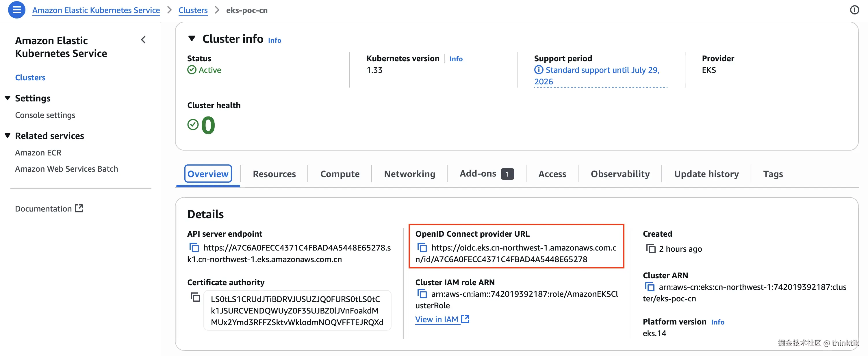Image resolution: width=868 pixels, height=356 pixels.
Task: Open Console settings in sidebar
Action: [x=45, y=115]
